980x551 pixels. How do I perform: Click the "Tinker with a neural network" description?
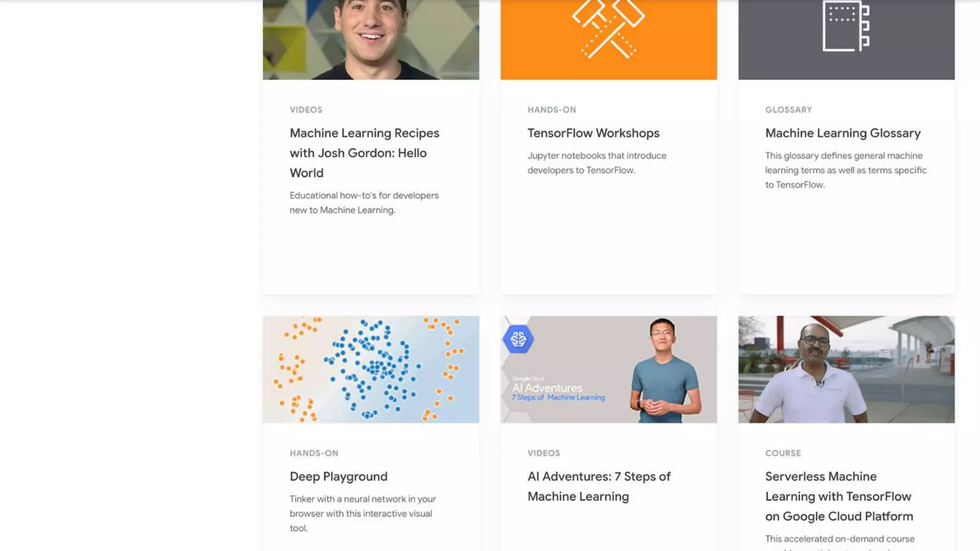[363, 513]
